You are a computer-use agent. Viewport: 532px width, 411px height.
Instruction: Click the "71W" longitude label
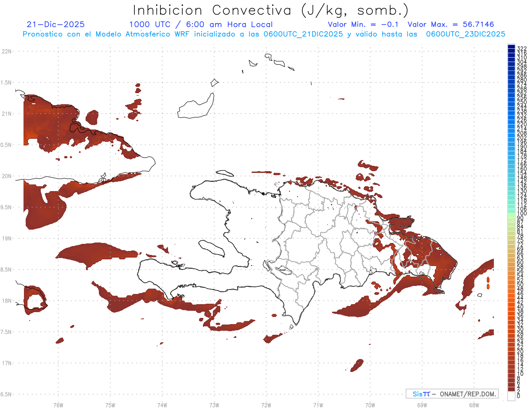pyautogui.click(x=318, y=405)
